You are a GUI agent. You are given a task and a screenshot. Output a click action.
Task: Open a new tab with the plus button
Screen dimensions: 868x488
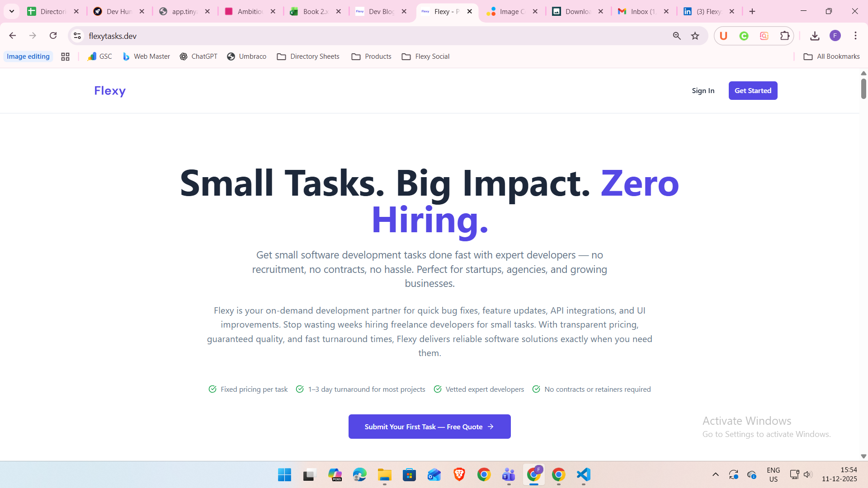tap(752, 11)
